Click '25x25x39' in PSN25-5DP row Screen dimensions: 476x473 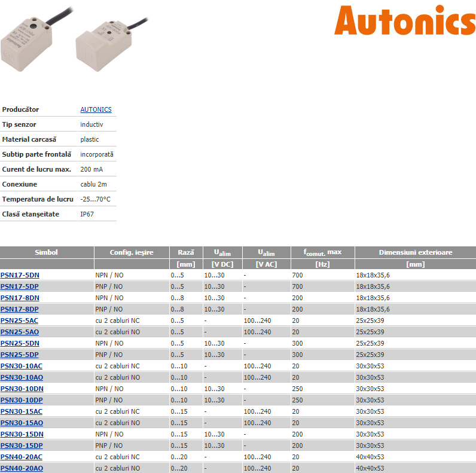click(x=370, y=355)
